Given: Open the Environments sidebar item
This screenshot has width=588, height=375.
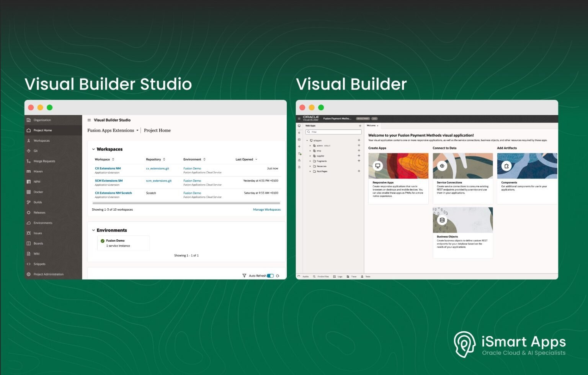Looking at the screenshot, I should click(x=53, y=223).
